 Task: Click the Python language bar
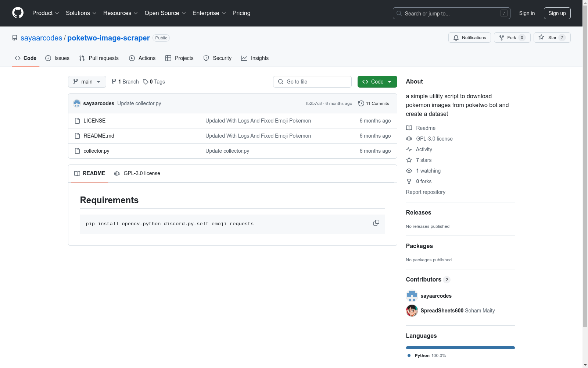460,348
